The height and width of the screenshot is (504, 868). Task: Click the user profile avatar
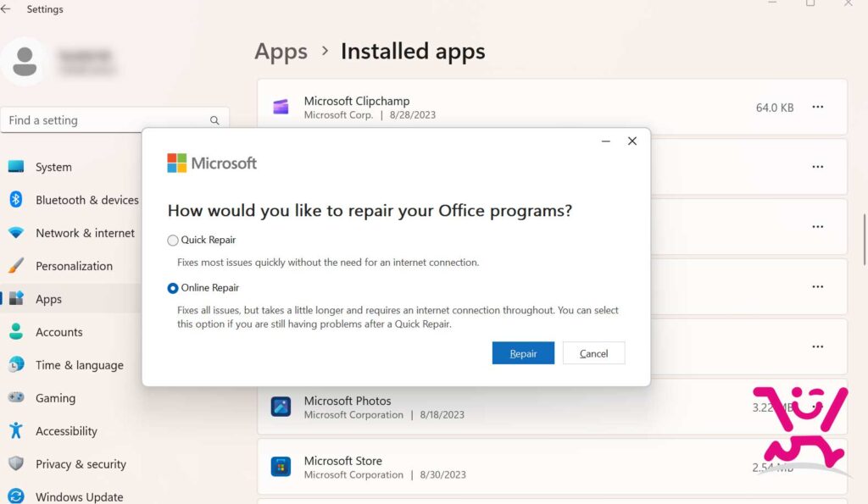coord(24,61)
